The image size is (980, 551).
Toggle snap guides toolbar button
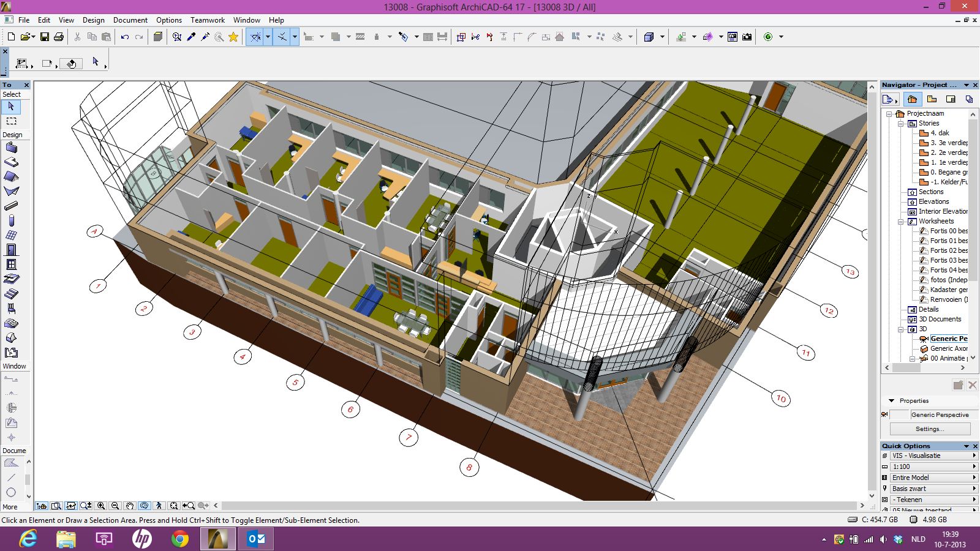282,37
